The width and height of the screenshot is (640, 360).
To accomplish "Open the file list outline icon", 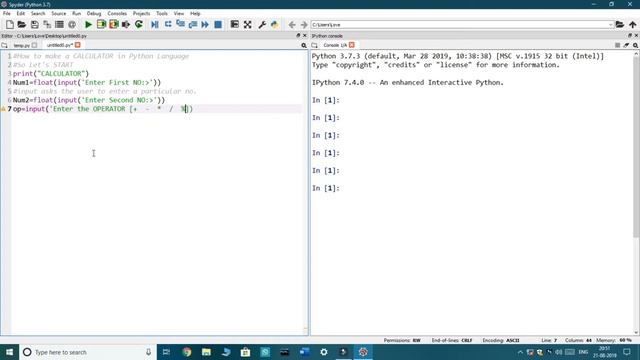I will click(x=59, y=24).
